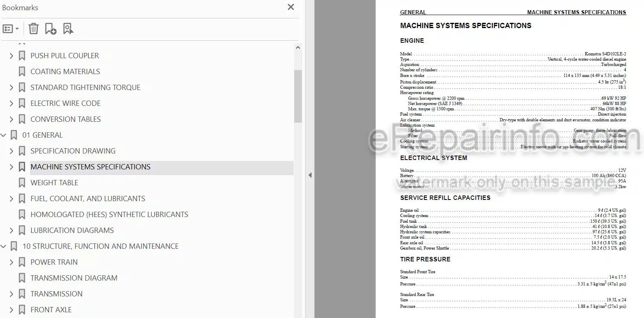The height and width of the screenshot is (318, 644).
Task: Open the bookmarks options menu
Action: pos(11,29)
